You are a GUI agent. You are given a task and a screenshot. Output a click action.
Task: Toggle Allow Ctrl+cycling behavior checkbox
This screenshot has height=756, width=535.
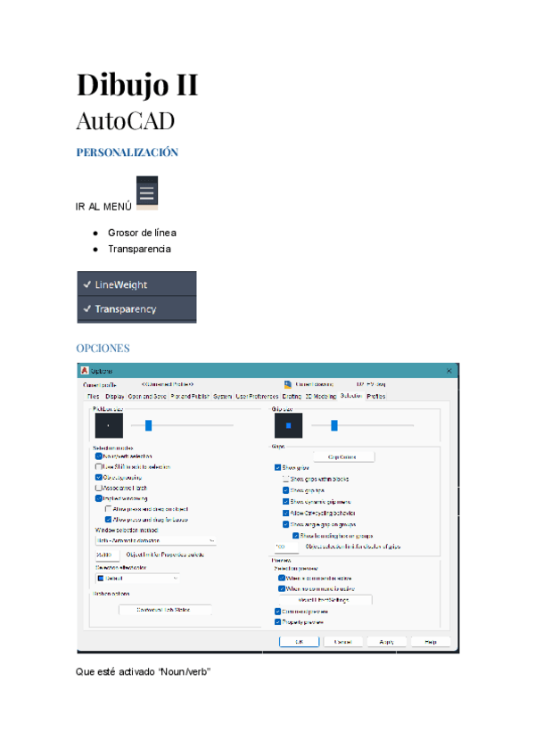point(285,513)
